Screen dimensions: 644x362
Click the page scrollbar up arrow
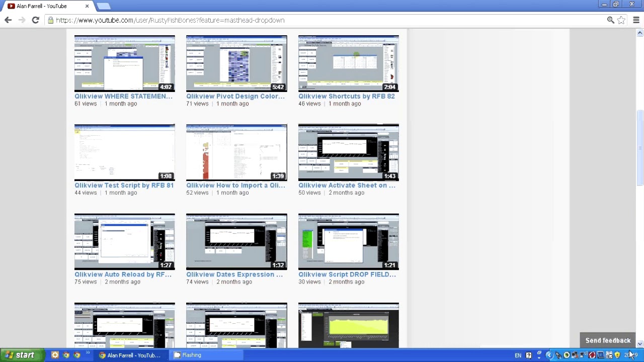640,33
